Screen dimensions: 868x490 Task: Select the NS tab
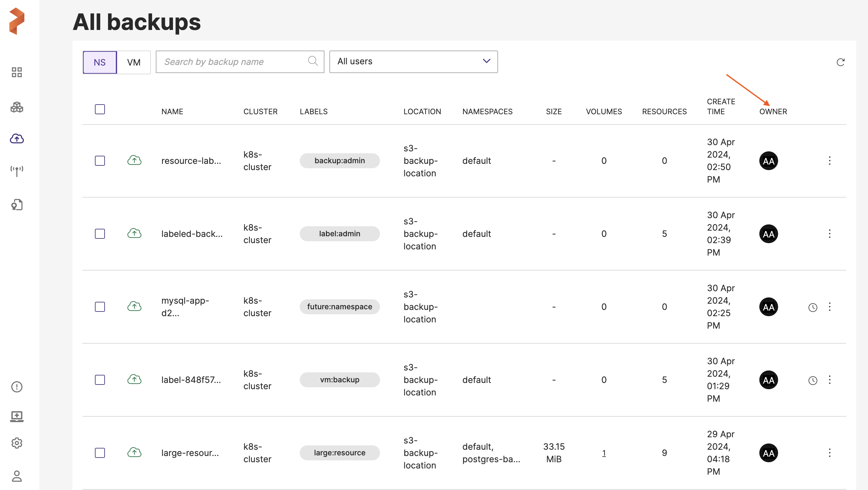click(x=100, y=62)
